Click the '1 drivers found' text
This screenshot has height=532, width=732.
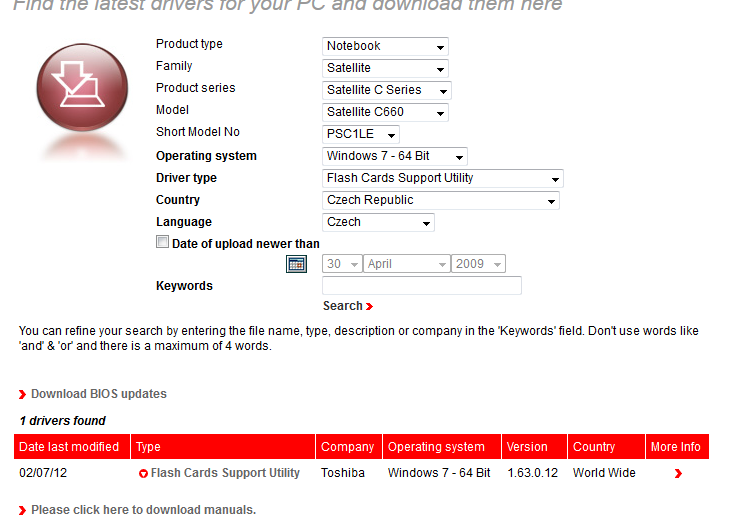pyautogui.click(x=63, y=421)
